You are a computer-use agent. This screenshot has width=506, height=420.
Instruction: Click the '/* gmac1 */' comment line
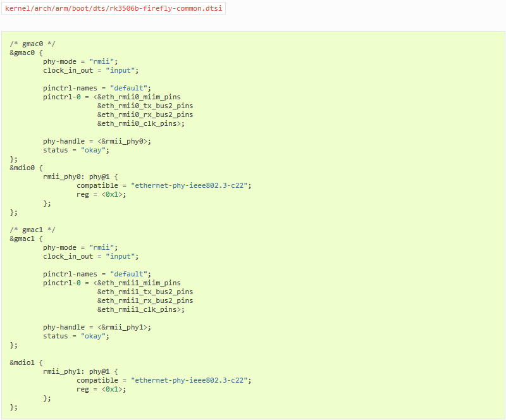(32, 230)
